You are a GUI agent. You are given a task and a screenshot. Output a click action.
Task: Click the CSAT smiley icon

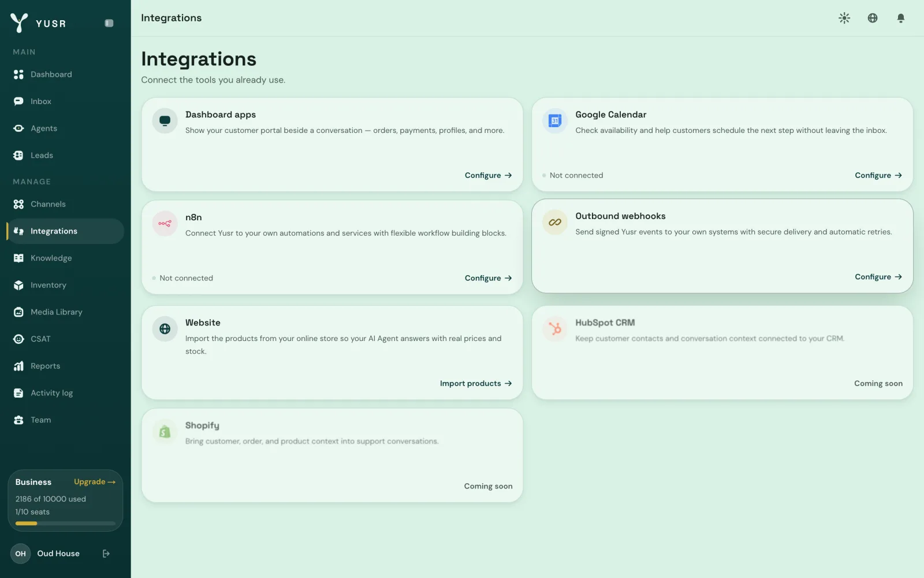point(18,339)
